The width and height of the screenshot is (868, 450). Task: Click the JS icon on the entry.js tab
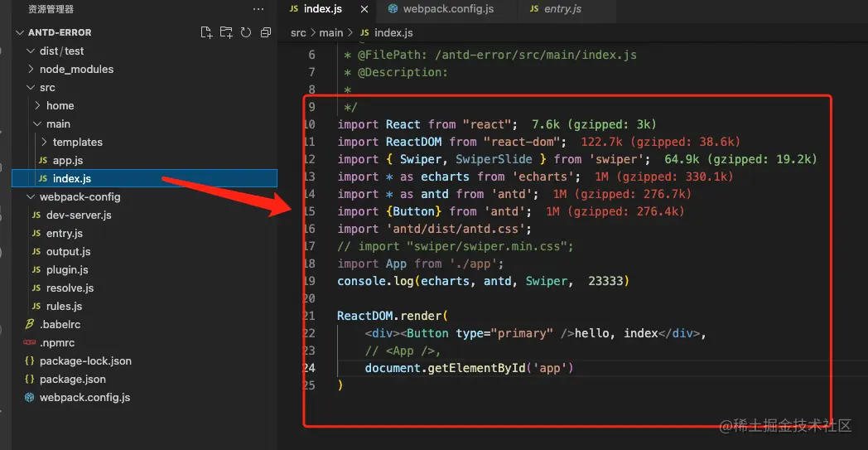click(x=534, y=9)
